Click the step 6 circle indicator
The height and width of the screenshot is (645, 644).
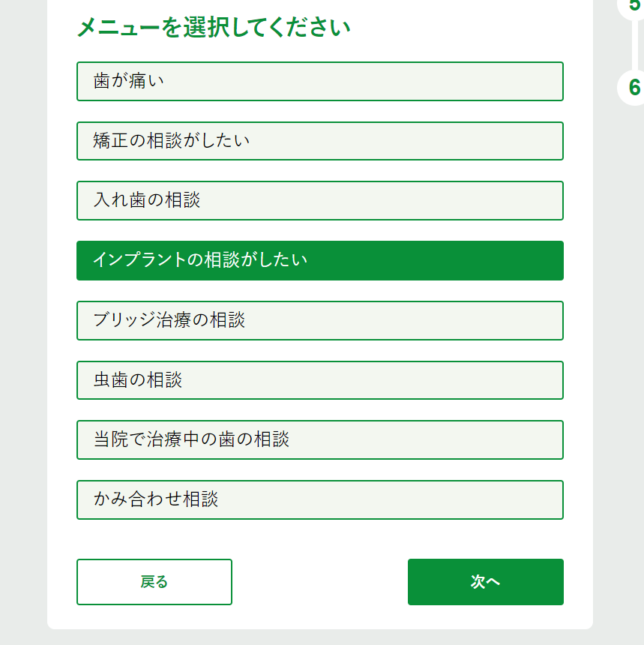pos(634,87)
